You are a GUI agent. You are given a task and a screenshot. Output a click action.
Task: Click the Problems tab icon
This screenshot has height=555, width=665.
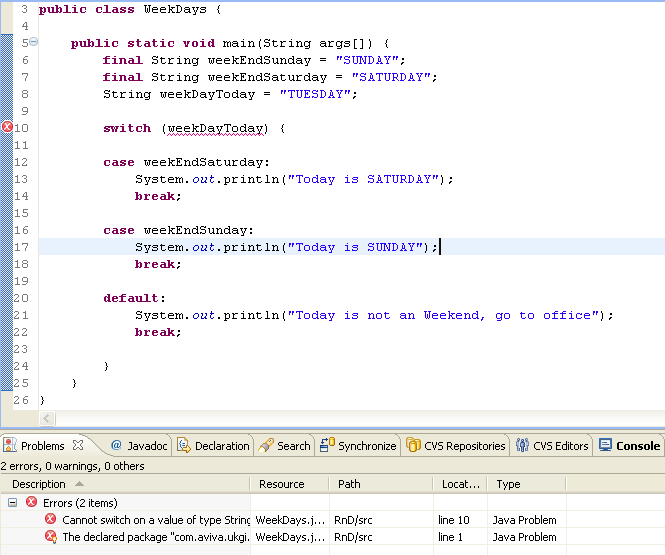(10, 445)
